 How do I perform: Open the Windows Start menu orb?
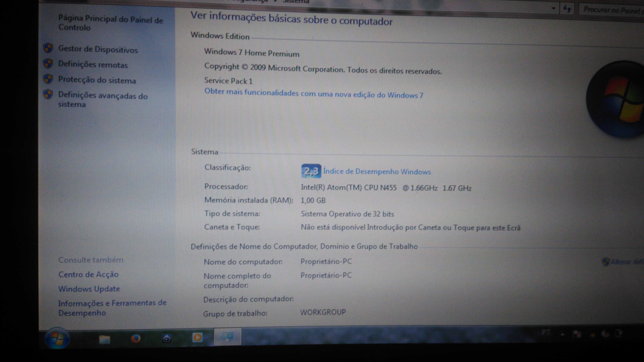tap(57, 338)
